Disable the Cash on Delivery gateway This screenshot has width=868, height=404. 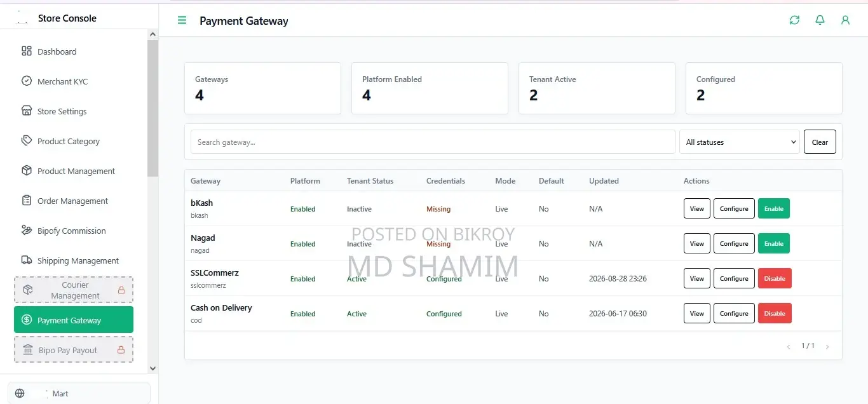coord(775,313)
